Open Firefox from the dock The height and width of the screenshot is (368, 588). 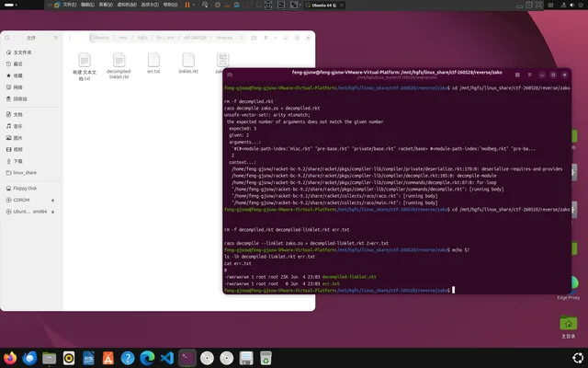pos(10,358)
